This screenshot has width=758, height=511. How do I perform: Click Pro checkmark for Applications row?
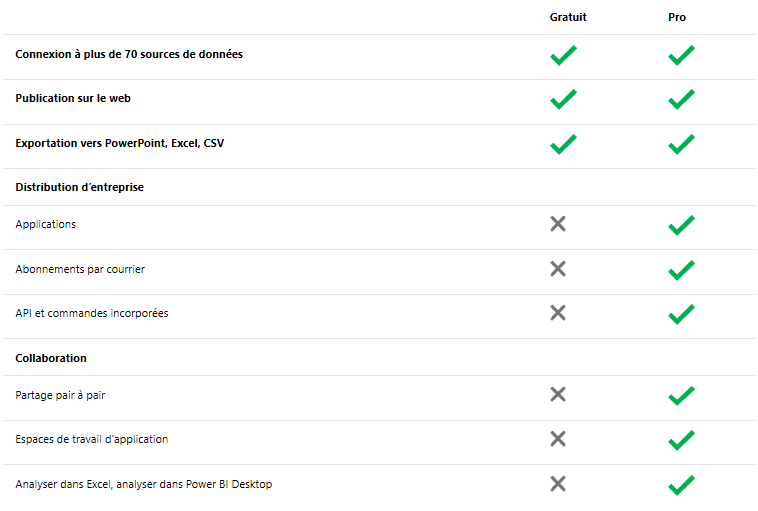pyautogui.click(x=681, y=225)
